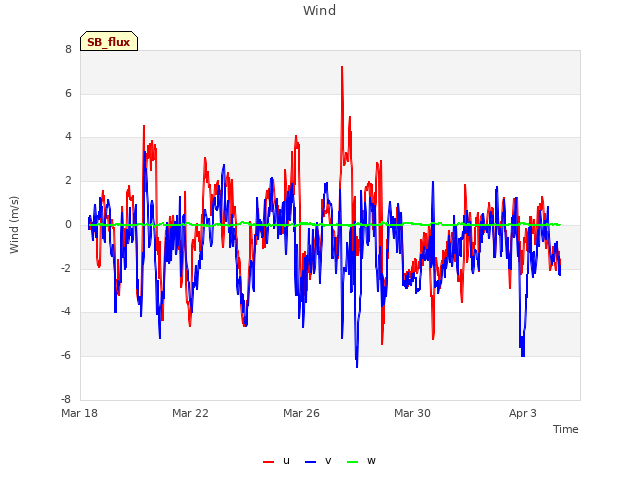Click the -8 y-axis tick label

tap(66, 399)
